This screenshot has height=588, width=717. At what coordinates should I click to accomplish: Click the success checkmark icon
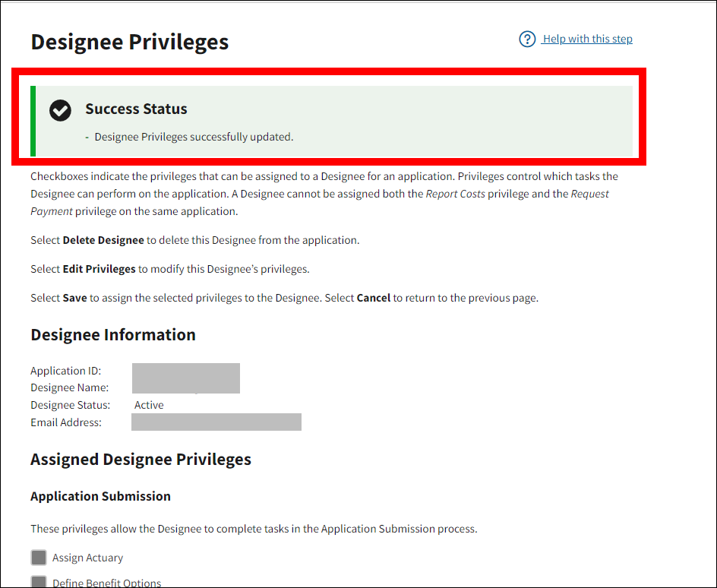coord(61,110)
